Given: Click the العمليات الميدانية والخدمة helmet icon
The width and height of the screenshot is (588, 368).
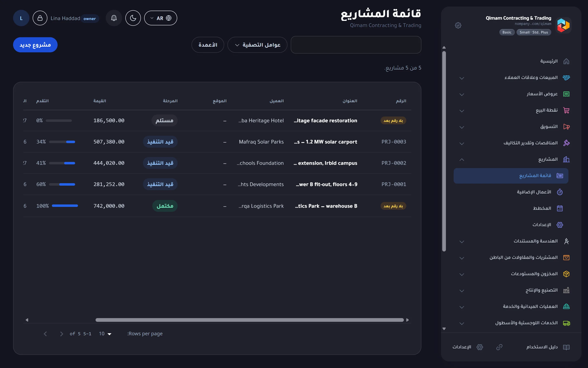Looking at the screenshot, I should click(x=566, y=307).
